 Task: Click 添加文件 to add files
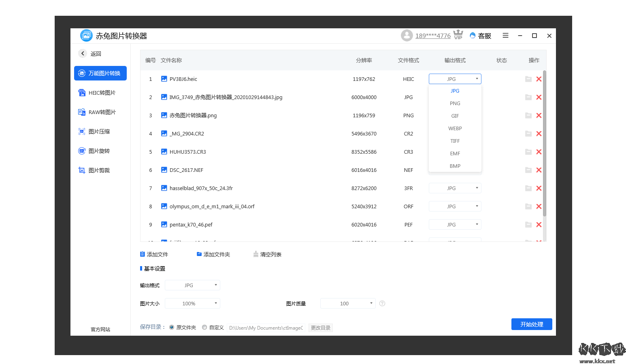tap(154, 254)
